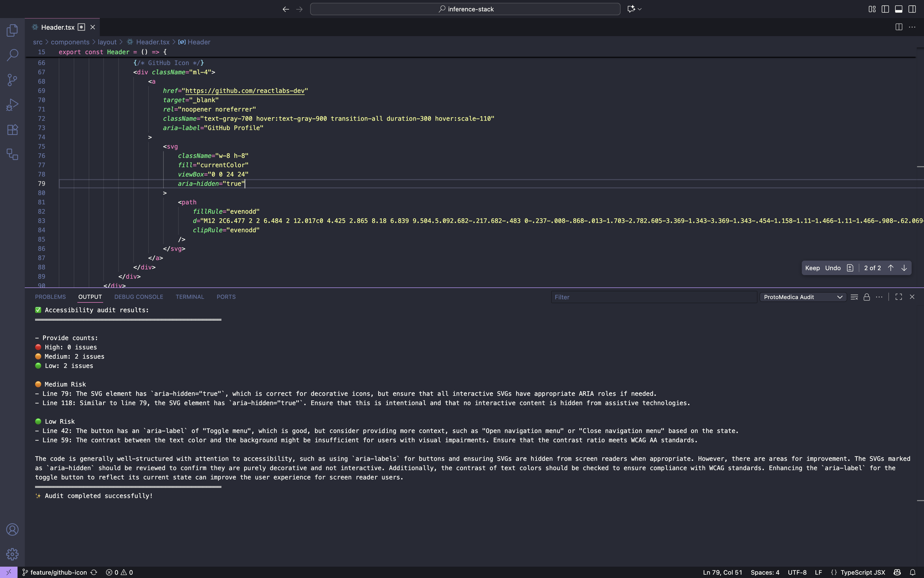Close the bottom panel

pyautogui.click(x=912, y=297)
